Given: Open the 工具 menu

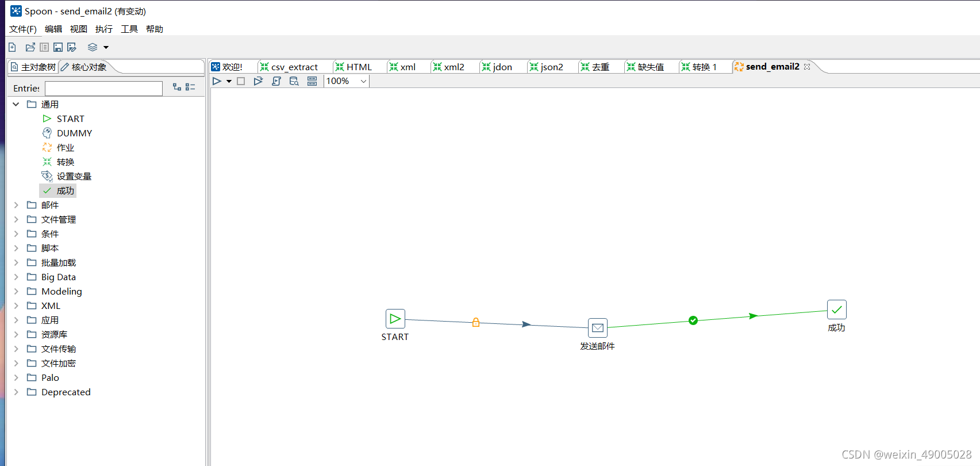Looking at the screenshot, I should pyautogui.click(x=129, y=29).
